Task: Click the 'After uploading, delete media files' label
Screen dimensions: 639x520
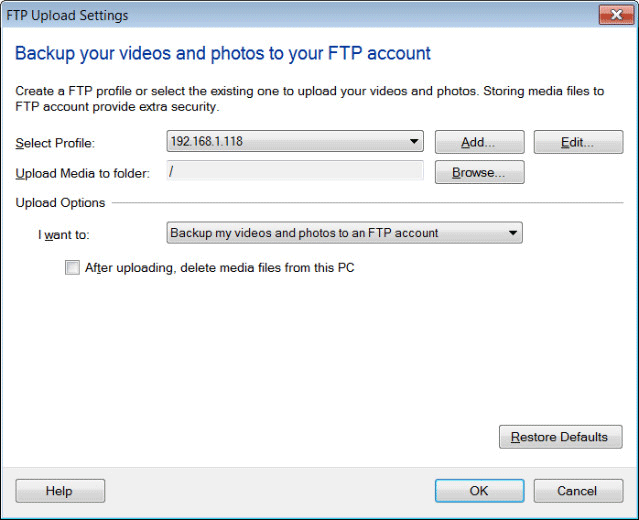Action: (x=220, y=267)
